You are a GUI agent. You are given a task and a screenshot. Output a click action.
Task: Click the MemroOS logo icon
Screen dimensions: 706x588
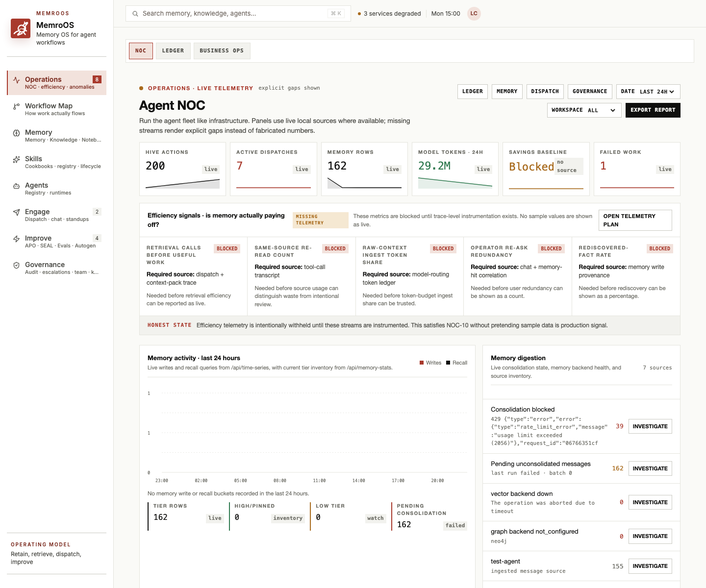21,28
